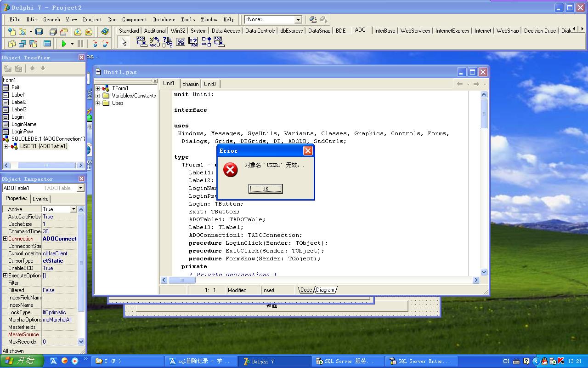The height and width of the screenshot is (368, 588).
Task: Open dropdown arrow next to Run button
Action: (x=72, y=44)
